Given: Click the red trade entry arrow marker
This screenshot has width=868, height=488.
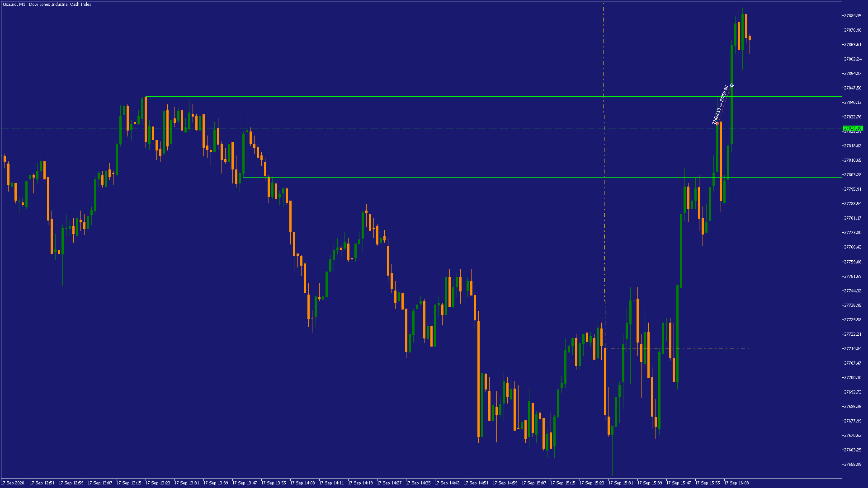Looking at the screenshot, I should pyautogui.click(x=717, y=123).
